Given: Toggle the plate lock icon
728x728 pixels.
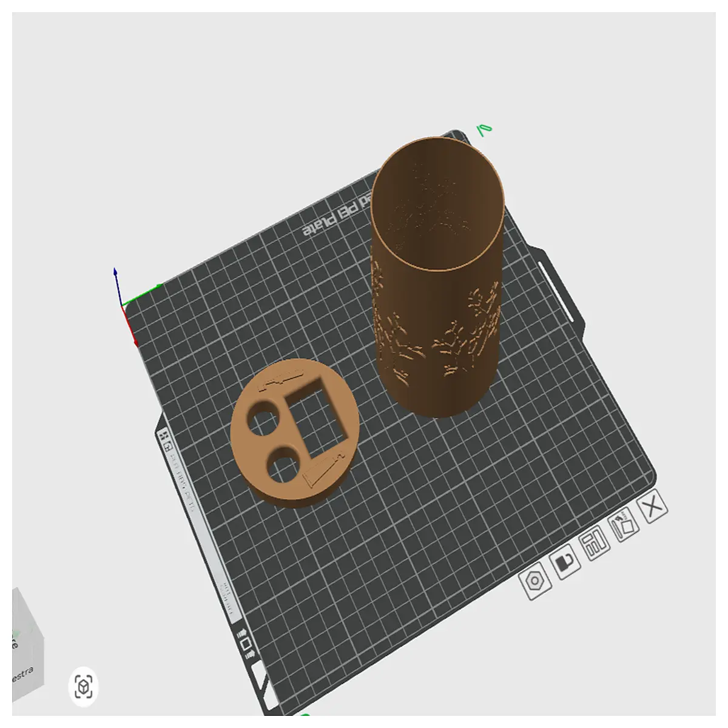Looking at the screenshot, I should point(566,563).
